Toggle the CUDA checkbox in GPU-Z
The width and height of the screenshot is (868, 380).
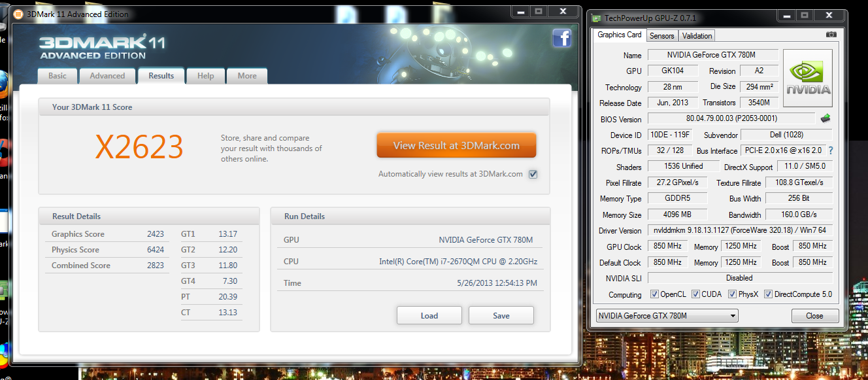coord(695,294)
